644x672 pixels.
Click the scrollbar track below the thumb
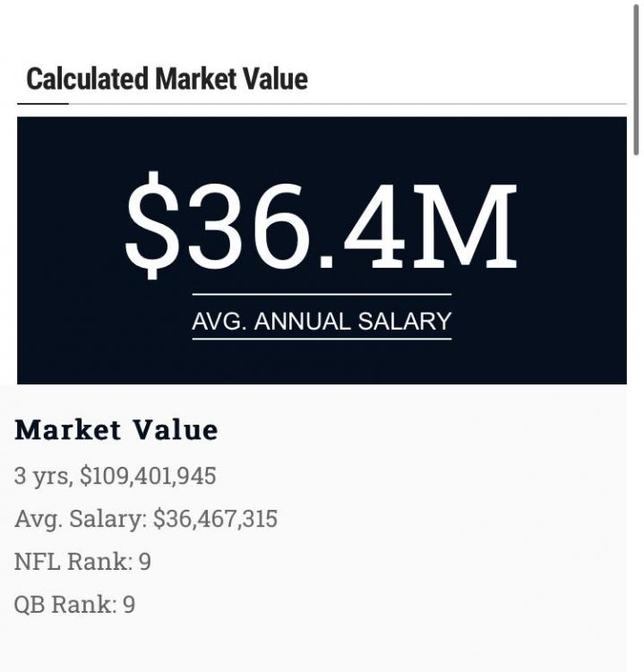[637, 403]
